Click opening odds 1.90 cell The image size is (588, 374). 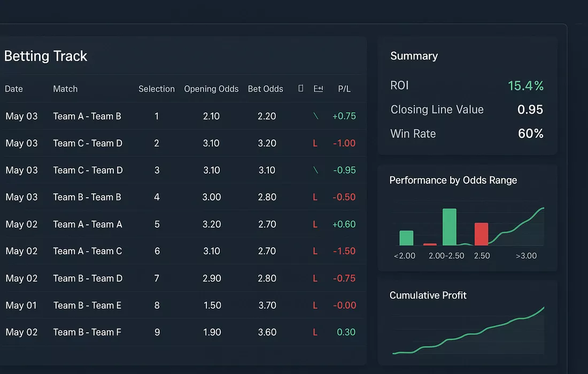coord(212,332)
